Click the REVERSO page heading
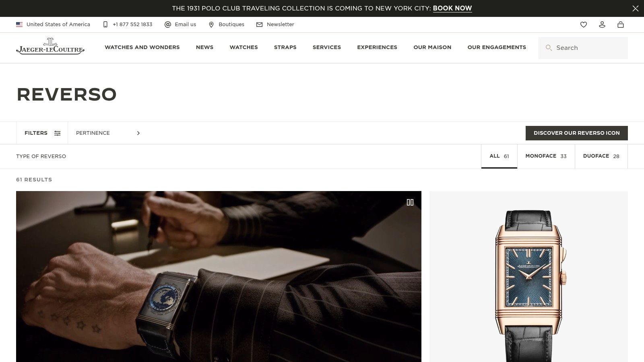This screenshot has width=644, height=362. pyautogui.click(x=66, y=95)
